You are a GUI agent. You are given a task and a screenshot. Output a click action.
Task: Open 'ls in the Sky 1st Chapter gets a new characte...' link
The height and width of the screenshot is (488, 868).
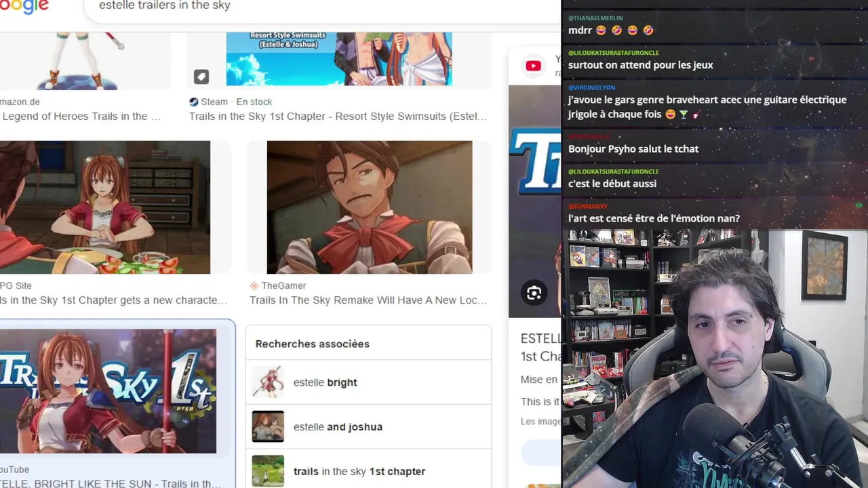pyautogui.click(x=113, y=300)
